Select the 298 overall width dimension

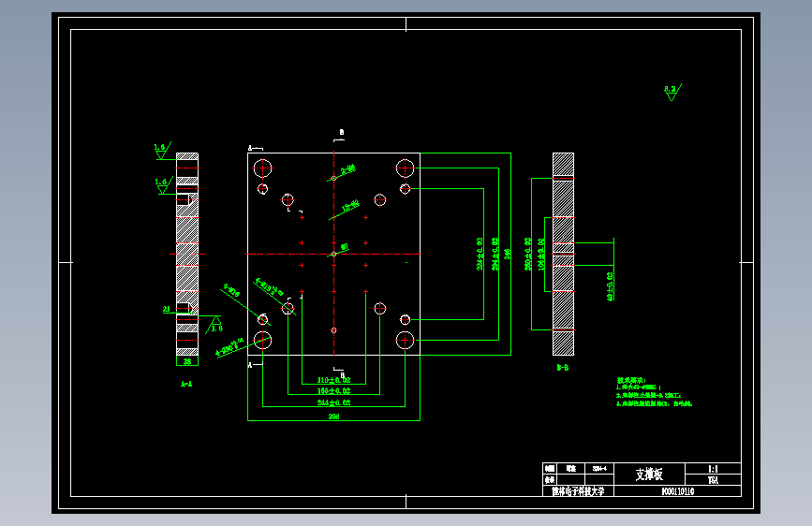[334, 416]
